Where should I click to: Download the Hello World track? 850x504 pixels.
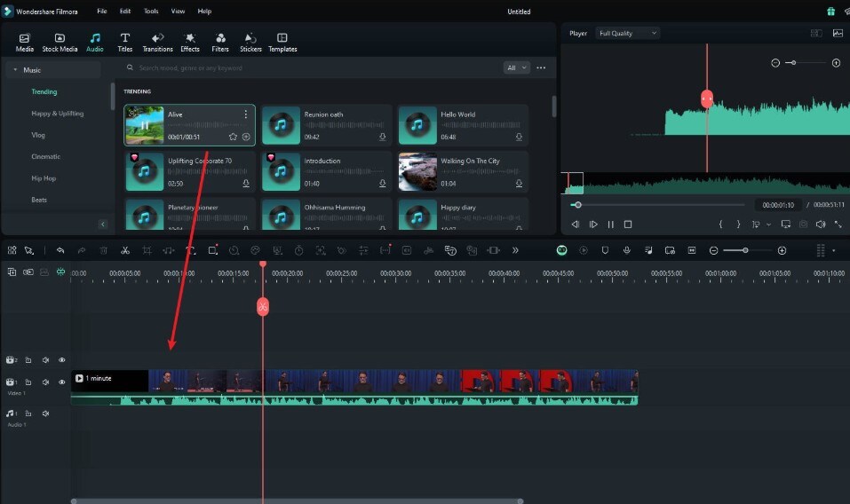519,137
